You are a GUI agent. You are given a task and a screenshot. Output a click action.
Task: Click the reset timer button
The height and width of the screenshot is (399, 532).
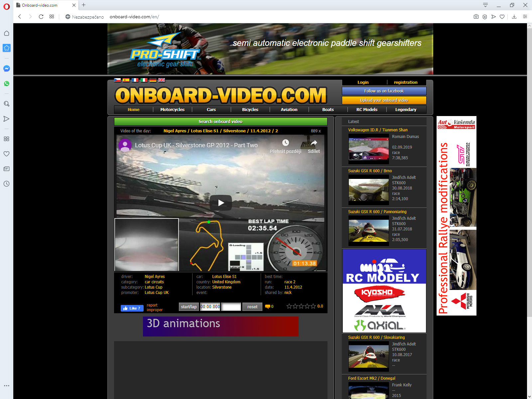pos(252,307)
